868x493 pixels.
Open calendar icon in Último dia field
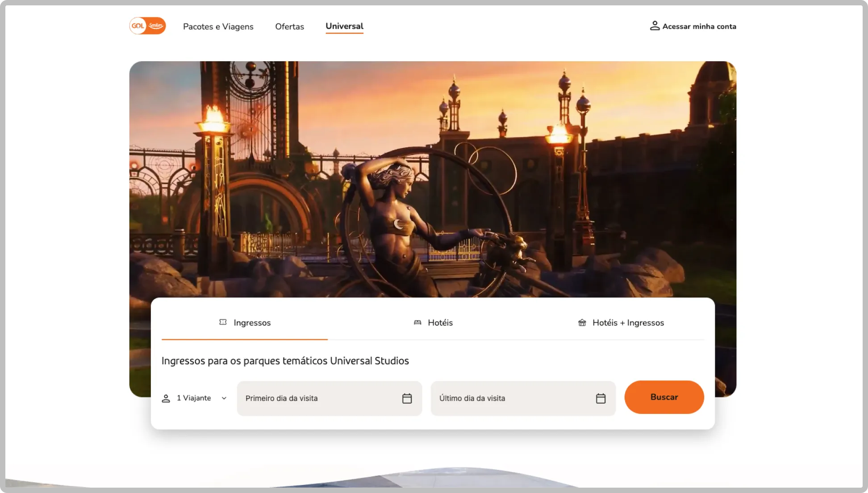pyautogui.click(x=601, y=398)
